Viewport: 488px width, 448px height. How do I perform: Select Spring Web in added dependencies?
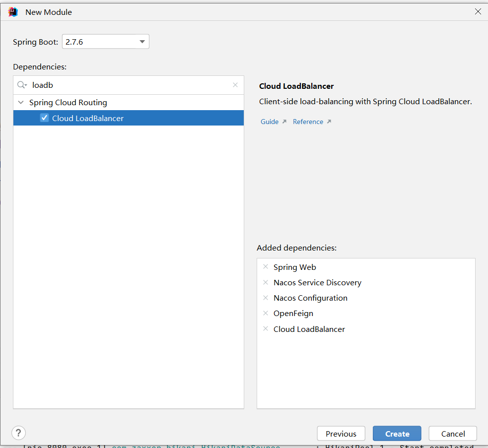coord(295,267)
